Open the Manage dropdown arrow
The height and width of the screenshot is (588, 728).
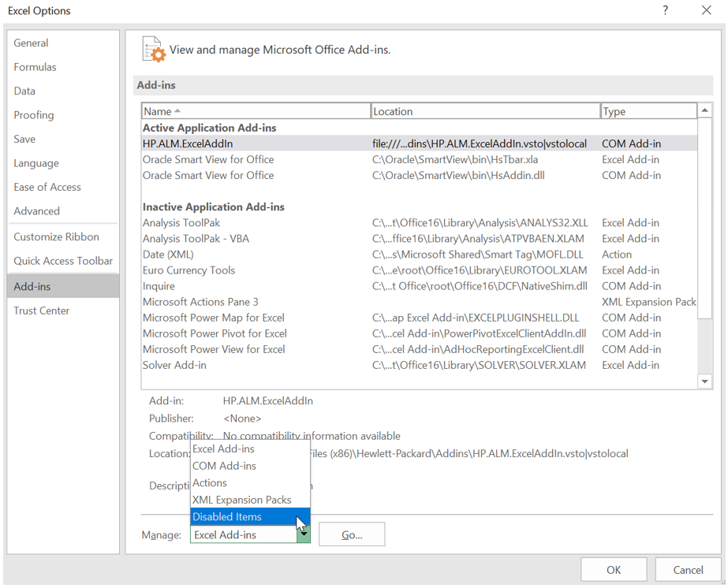pyautogui.click(x=303, y=534)
